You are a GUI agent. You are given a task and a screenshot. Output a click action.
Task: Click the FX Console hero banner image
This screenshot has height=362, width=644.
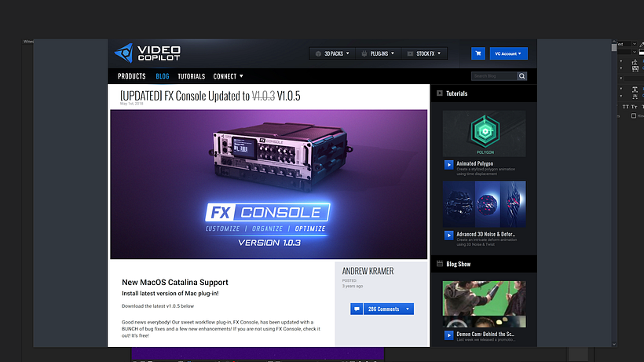(269, 185)
